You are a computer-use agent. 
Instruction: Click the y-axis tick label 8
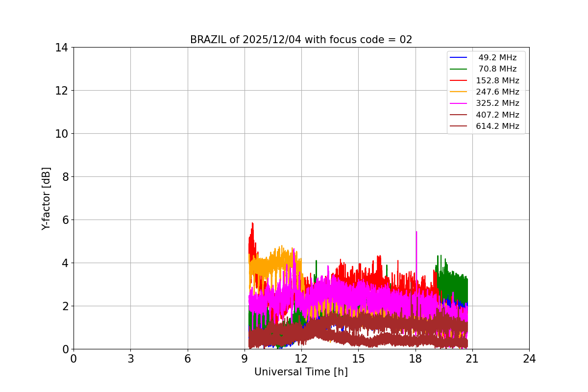(x=65, y=177)
